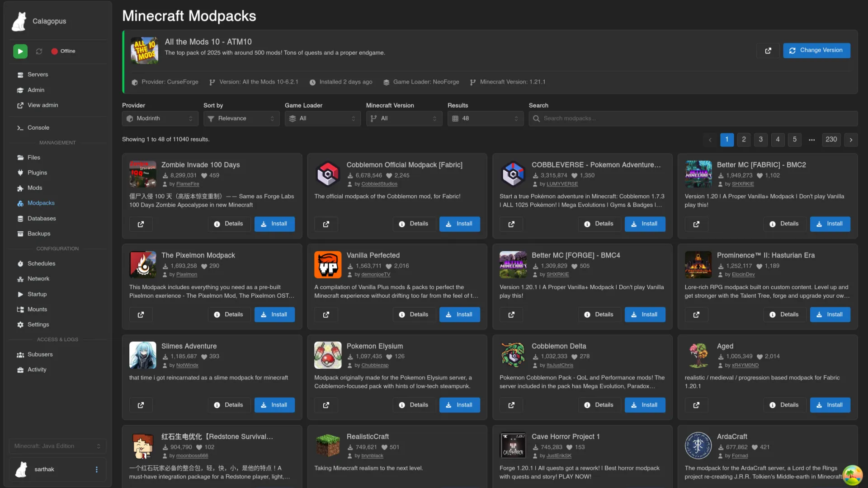The width and height of the screenshot is (868, 488).
Task: Open the Game Loader dropdown
Action: [x=323, y=118]
